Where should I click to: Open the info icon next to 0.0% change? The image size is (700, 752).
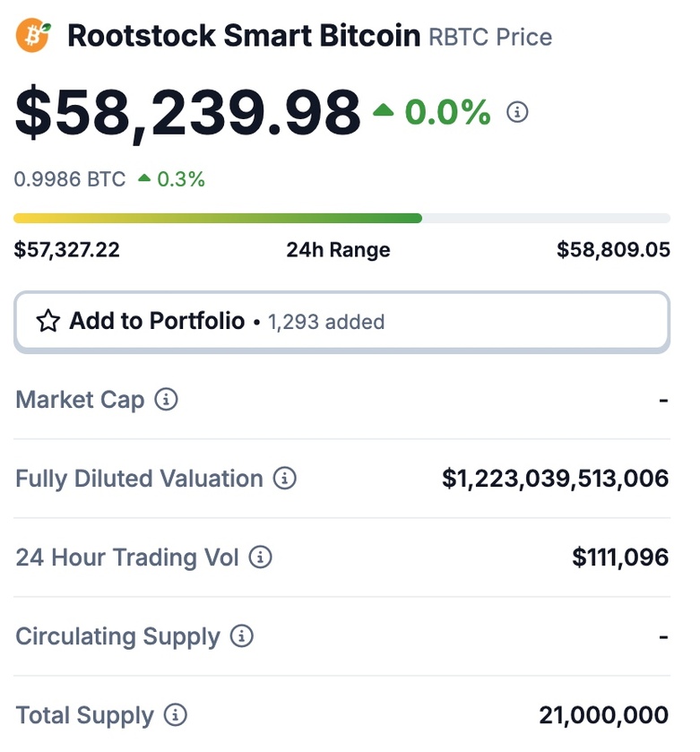tap(517, 112)
